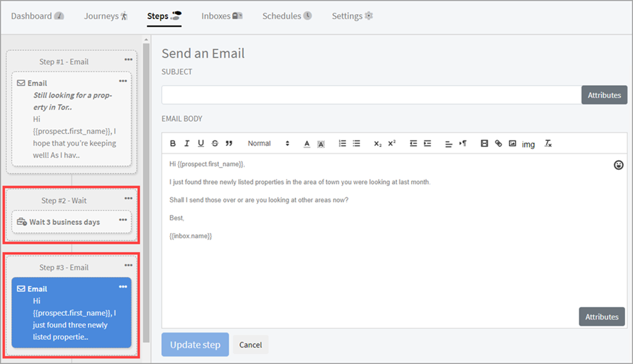Toggle bold formatting in email body toolbar
This screenshot has width=633, height=364.
point(172,143)
